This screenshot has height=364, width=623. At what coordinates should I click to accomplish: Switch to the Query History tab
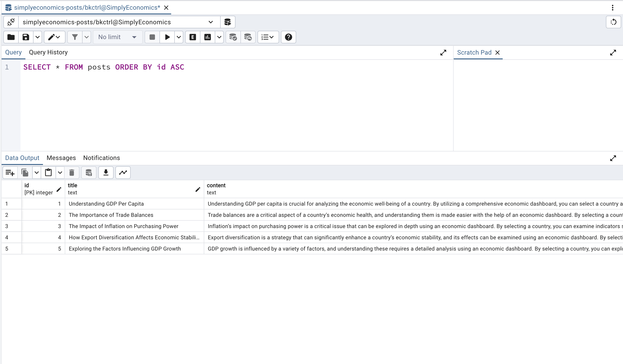pos(48,52)
